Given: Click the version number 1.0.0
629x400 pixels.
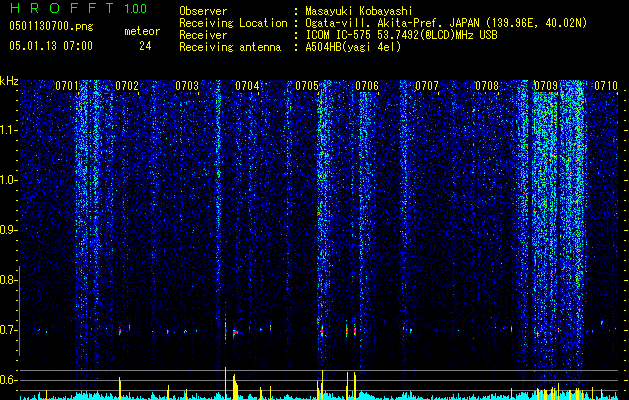Looking at the screenshot, I should [135, 8].
